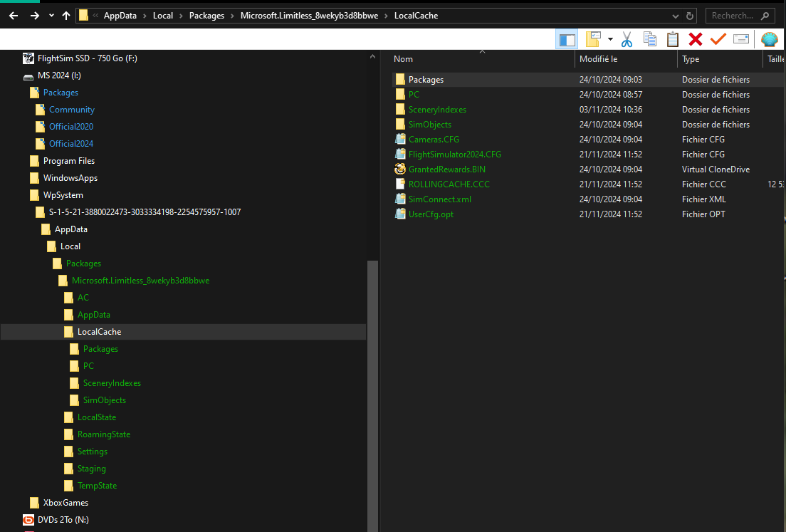The image size is (786, 532).
Task: Sort files by the Nom column
Action: pyautogui.click(x=482, y=59)
